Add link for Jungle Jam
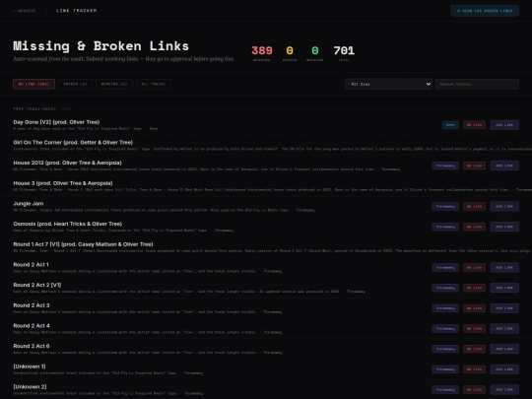This screenshot has width=532, height=399. pos(504,206)
